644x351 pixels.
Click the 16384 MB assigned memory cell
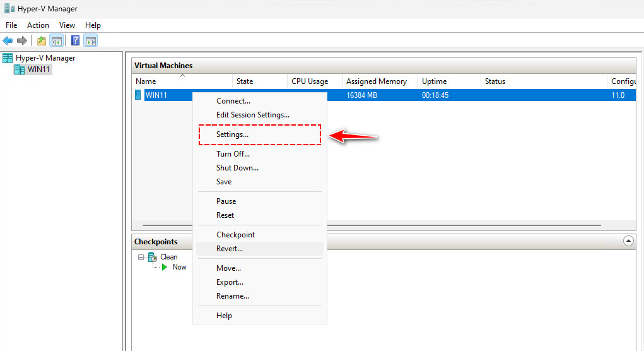pyautogui.click(x=361, y=95)
